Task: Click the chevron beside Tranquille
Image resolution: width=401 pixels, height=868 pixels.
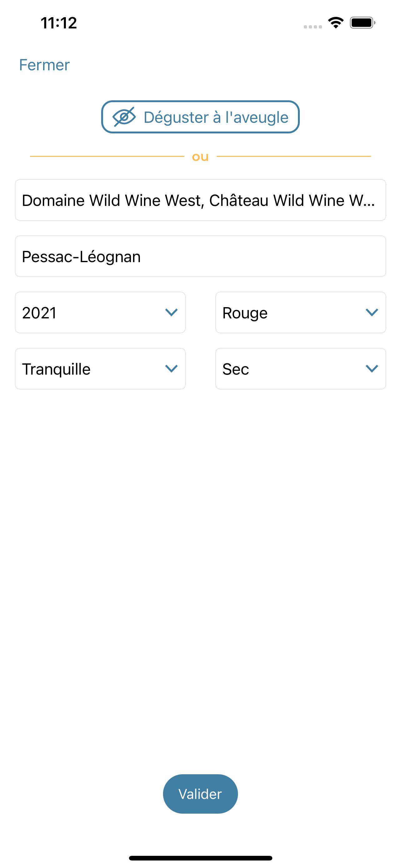Action: (x=171, y=369)
